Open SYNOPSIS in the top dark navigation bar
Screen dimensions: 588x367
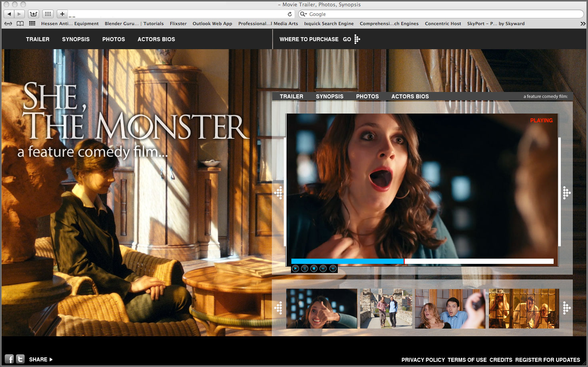point(76,39)
